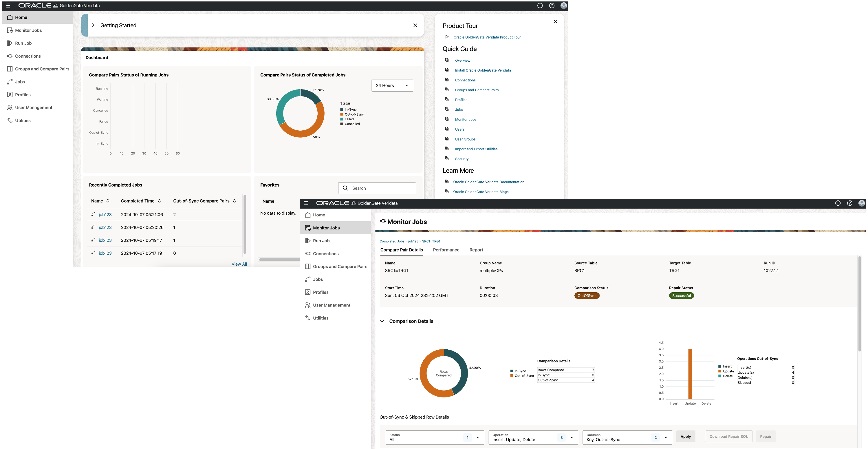The width and height of the screenshot is (868, 449).
Task: Open the about info icon in lower header
Action: [838, 203]
